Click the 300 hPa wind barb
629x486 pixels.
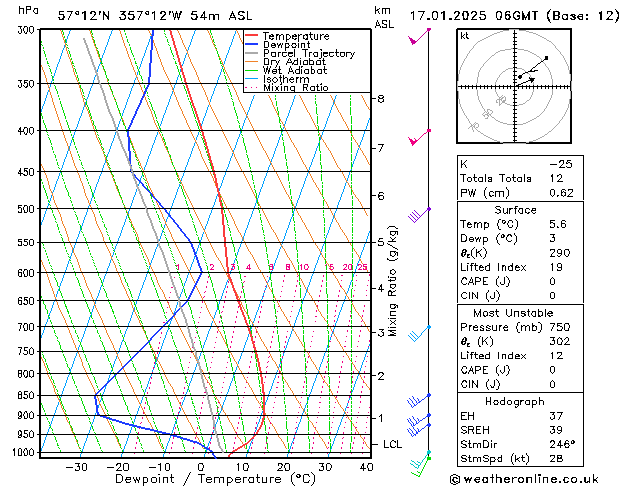[419, 36]
